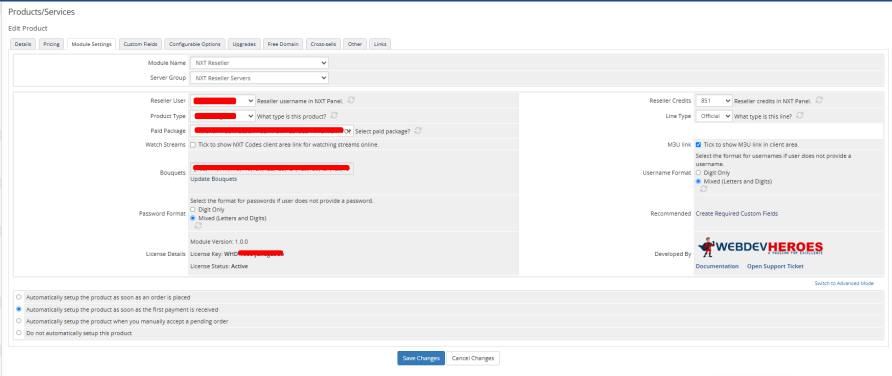Open the Links tab
This screenshot has height=376, width=892.
[x=380, y=44]
